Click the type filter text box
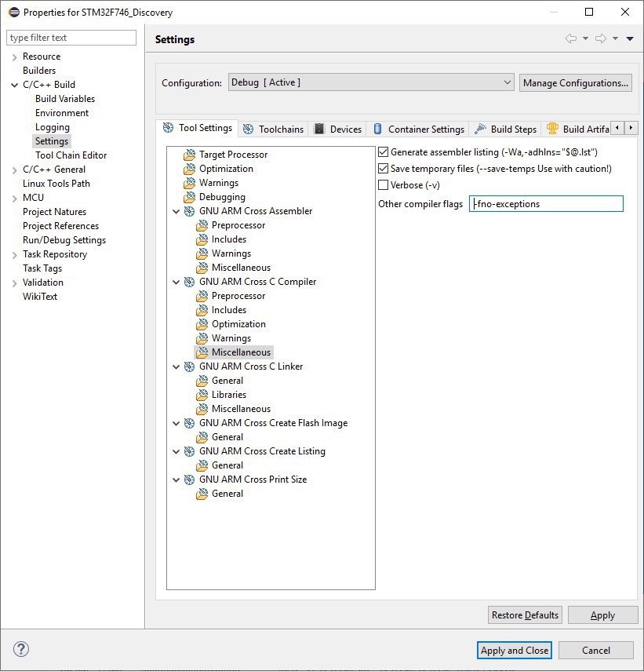Image resolution: width=644 pixels, height=671 pixels. pyautogui.click(x=71, y=38)
